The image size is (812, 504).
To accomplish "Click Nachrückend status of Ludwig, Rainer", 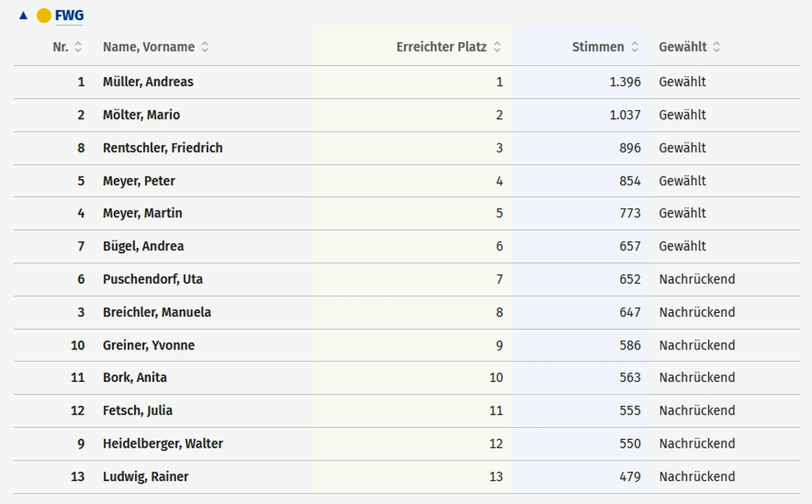I will [x=697, y=476].
